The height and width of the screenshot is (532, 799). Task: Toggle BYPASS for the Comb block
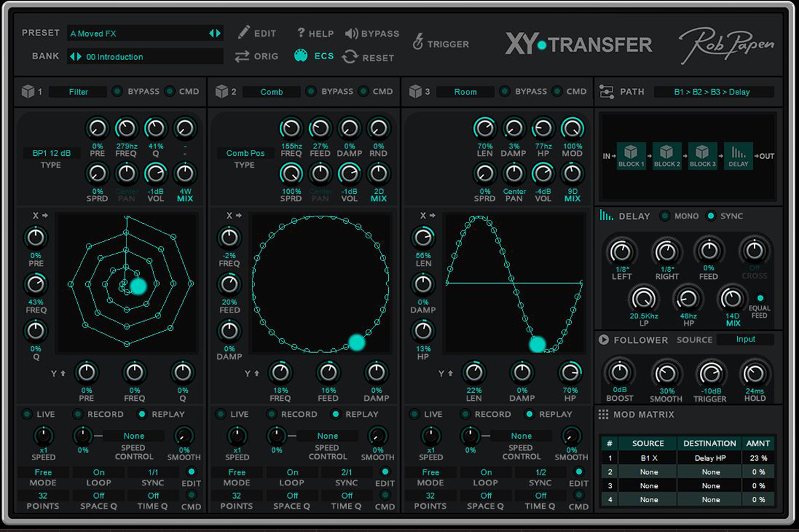click(x=311, y=91)
